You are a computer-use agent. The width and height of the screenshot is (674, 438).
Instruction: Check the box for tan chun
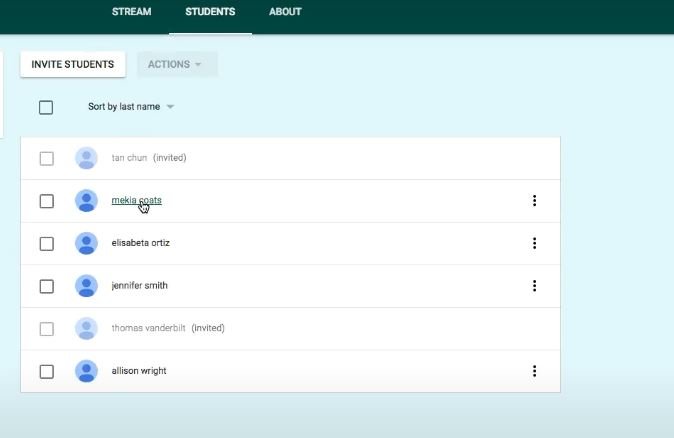[46, 158]
